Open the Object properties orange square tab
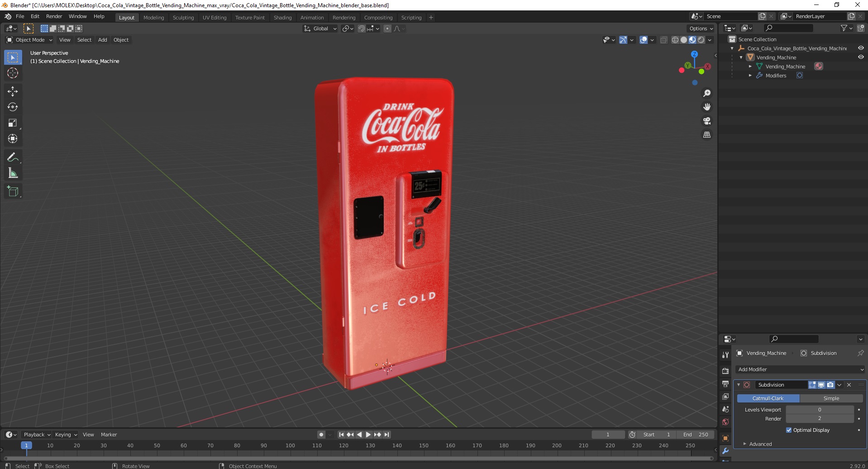This screenshot has height=469, width=868. pyautogui.click(x=725, y=438)
